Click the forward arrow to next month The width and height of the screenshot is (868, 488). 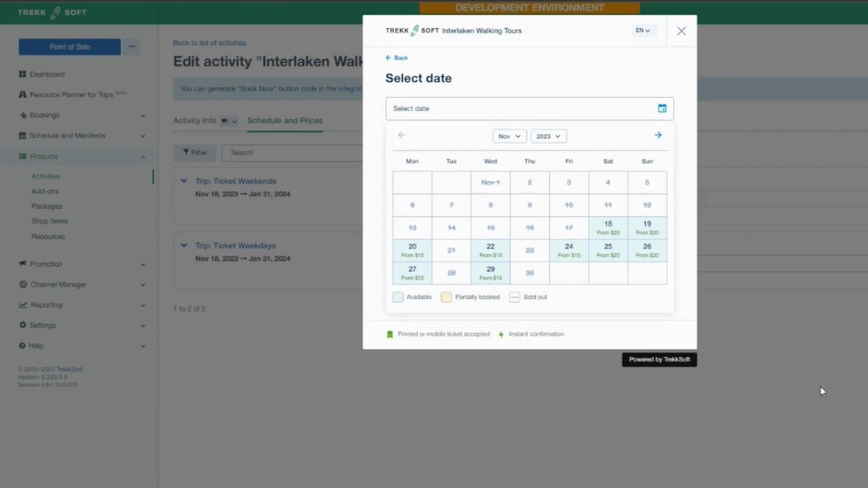[x=657, y=134]
